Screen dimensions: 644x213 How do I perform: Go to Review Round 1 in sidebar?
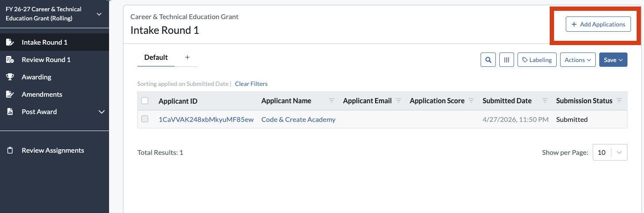click(54, 59)
